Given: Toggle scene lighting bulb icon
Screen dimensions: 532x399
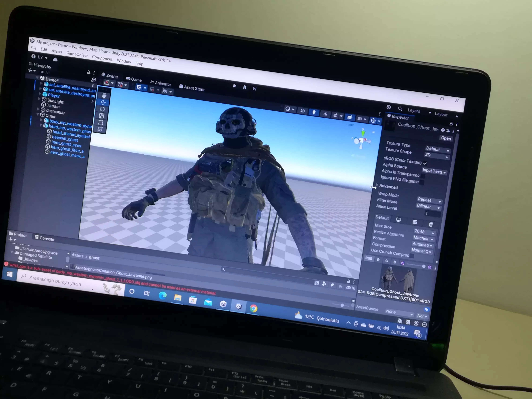Looking at the screenshot, I should coord(314,112).
